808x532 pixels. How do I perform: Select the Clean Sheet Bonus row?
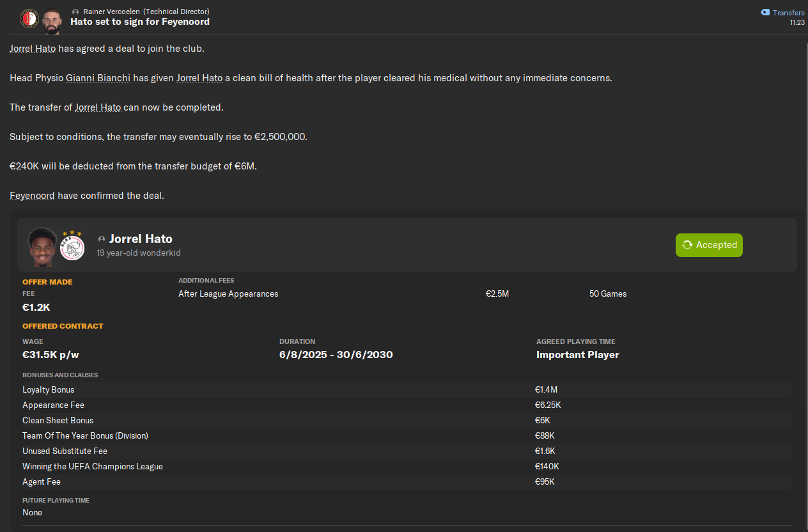pos(407,421)
